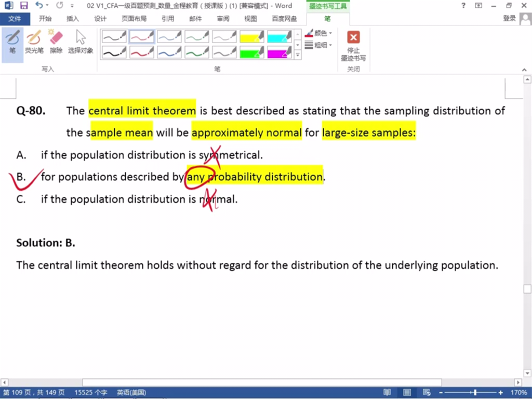Select the yellow highlighter swatch

coord(252,36)
